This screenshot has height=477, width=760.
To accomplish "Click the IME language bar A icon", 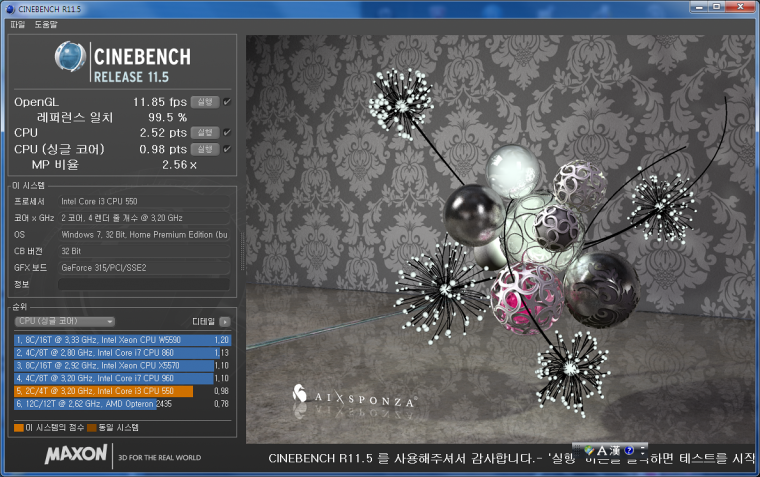I will [x=602, y=451].
